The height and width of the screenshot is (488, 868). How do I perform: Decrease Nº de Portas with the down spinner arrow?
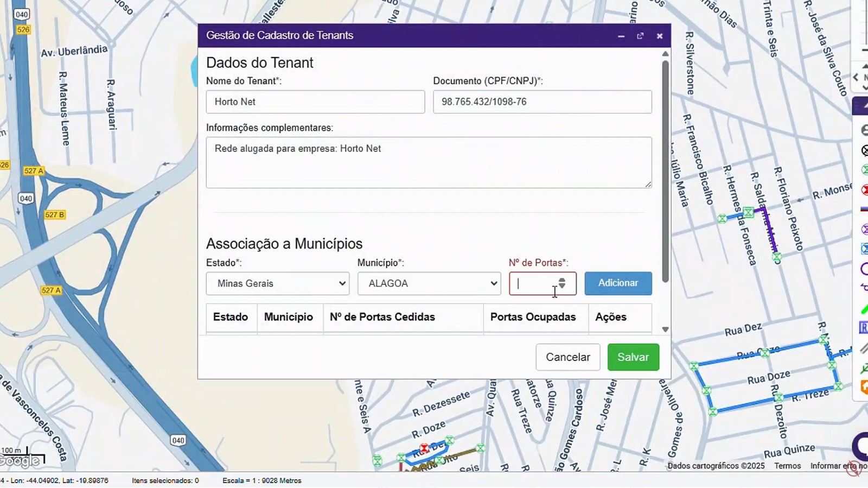click(x=562, y=286)
